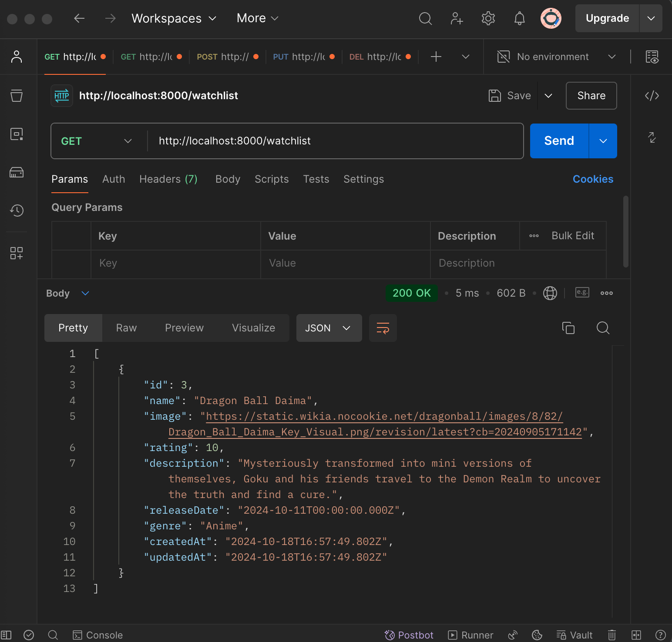View the response in Raw mode
This screenshot has width=672, height=642.
coord(126,328)
